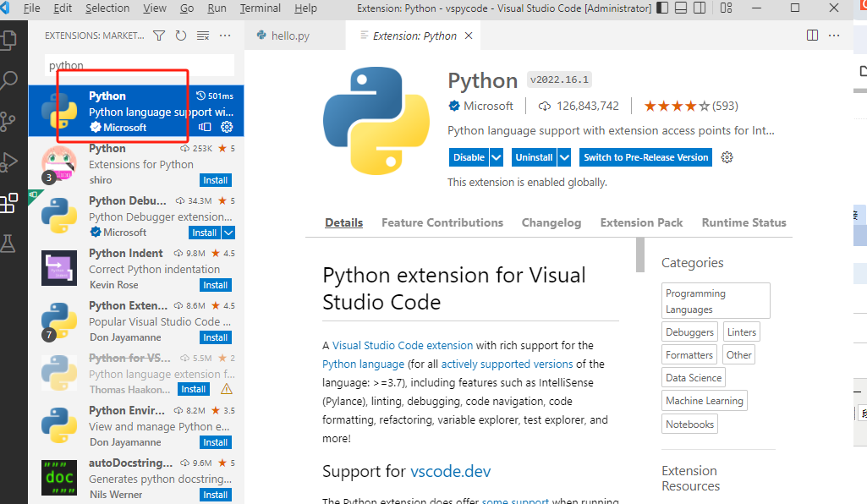Open the Testing flask icon in activity bar
Screen dimensions: 867x504
9,244
